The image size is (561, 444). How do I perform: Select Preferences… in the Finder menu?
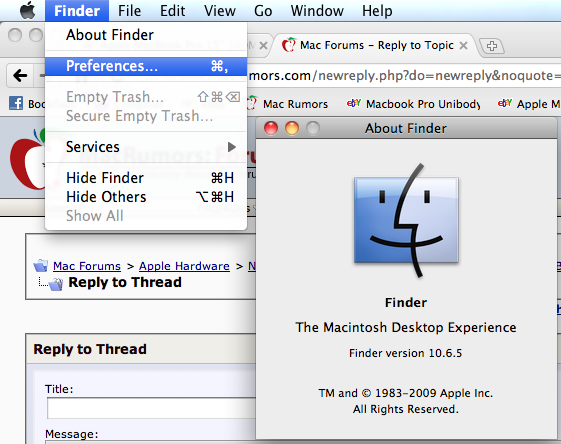(146, 66)
